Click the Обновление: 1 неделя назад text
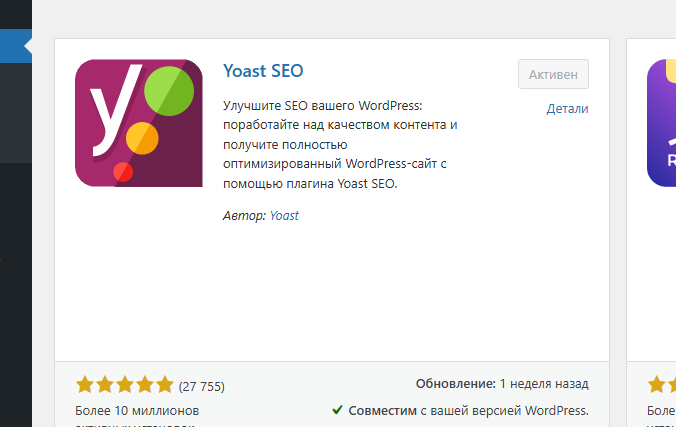 click(x=501, y=384)
